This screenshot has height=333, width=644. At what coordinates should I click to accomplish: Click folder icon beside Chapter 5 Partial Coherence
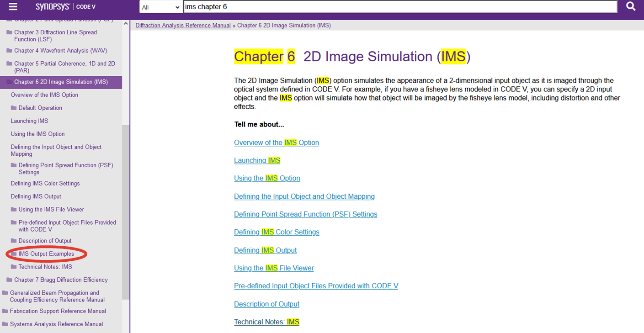point(10,63)
